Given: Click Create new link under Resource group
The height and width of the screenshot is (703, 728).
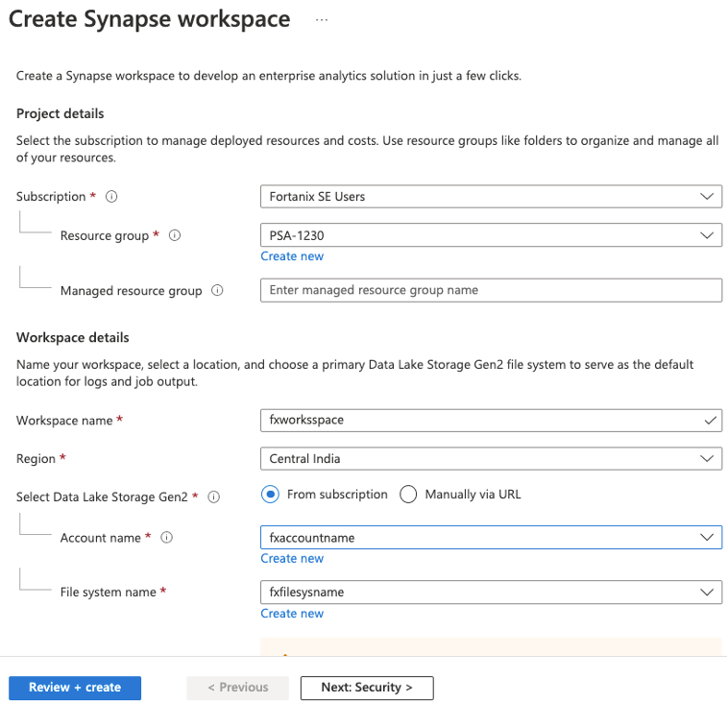Looking at the screenshot, I should (292, 256).
